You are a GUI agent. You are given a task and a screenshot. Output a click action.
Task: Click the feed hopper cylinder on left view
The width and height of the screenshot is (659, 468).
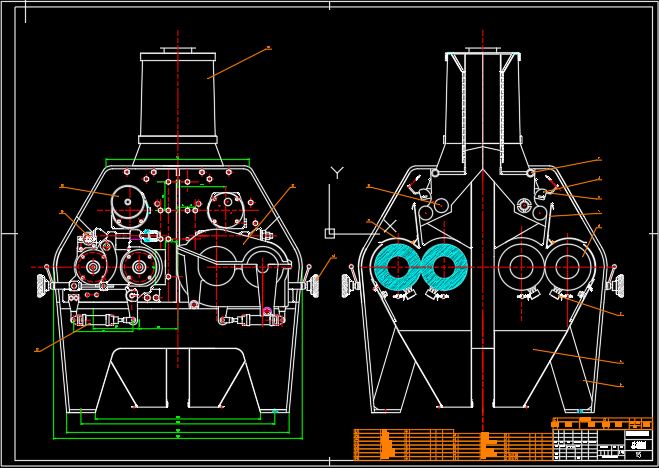178,95
